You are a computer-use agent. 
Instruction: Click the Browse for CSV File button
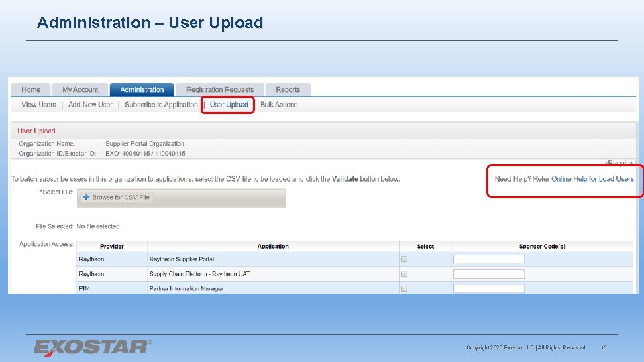116,197
